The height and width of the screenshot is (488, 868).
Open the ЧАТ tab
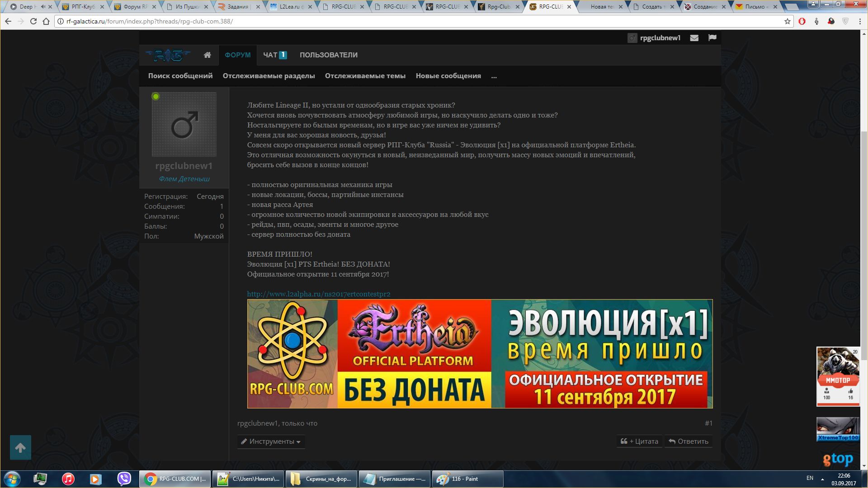point(275,55)
